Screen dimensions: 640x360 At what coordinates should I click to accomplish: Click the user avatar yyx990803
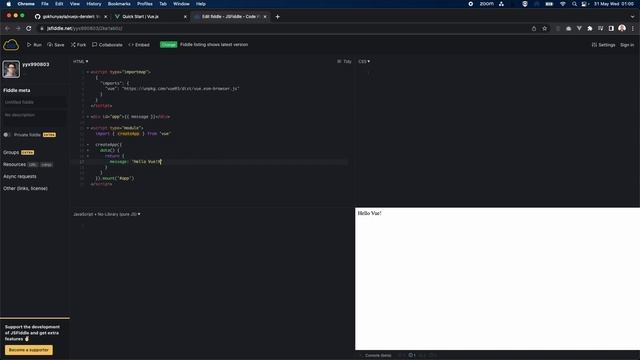pos(11,69)
